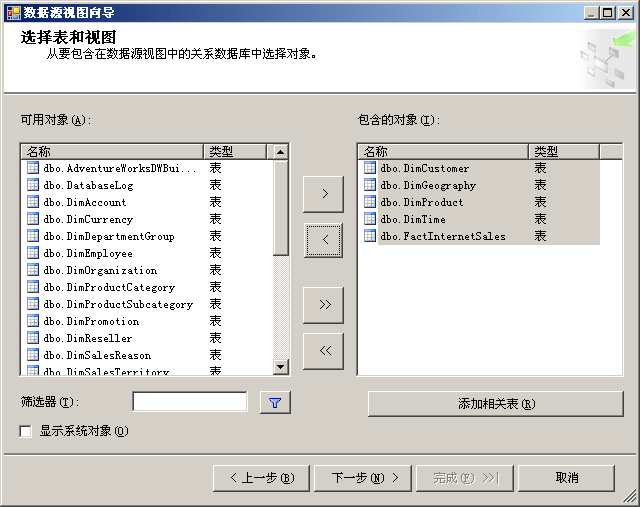Image resolution: width=640 pixels, height=507 pixels.
Task: Cancel the wizard with 取消
Action: click(x=567, y=478)
